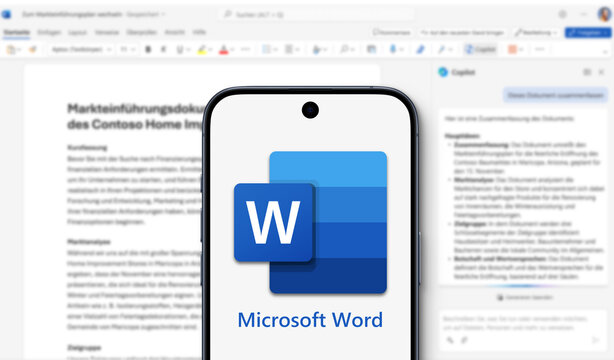Click the Kurzfassung heading in document
Image resolution: width=614 pixels, height=360 pixels.
coord(87,148)
